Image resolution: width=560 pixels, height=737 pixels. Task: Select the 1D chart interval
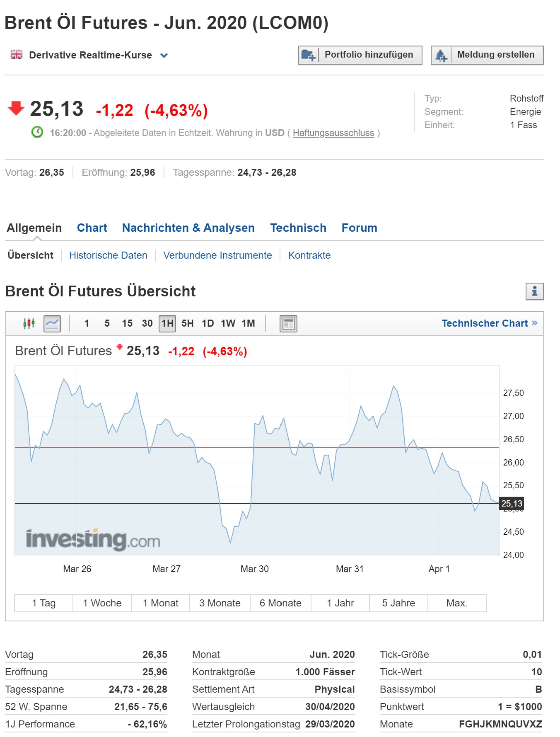(208, 323)
